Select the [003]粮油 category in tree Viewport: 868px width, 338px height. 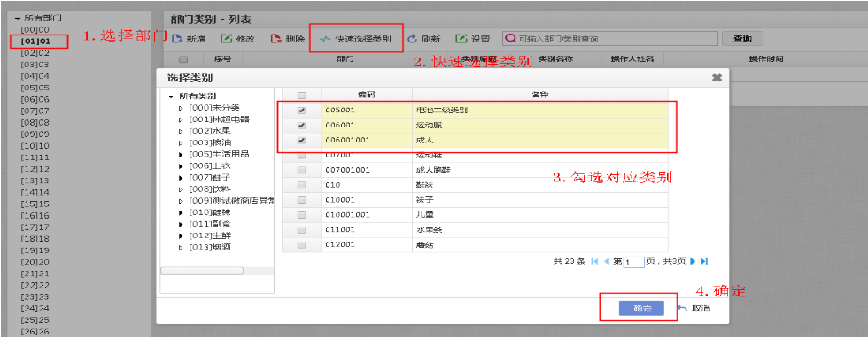click(209, 142)
